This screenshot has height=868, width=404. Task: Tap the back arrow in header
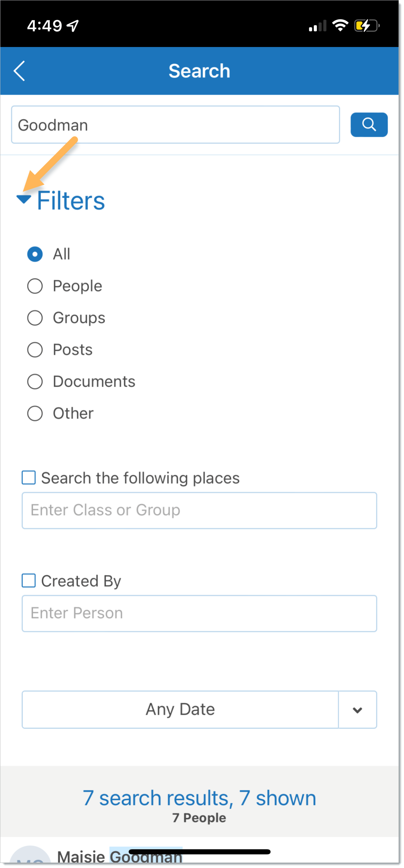point(19,71)
